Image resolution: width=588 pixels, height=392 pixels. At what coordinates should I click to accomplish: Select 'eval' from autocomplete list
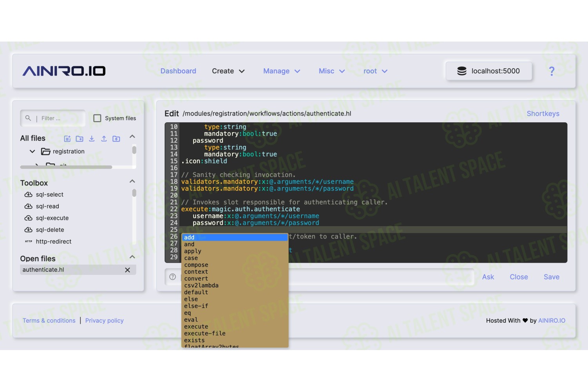coord(235,319)
